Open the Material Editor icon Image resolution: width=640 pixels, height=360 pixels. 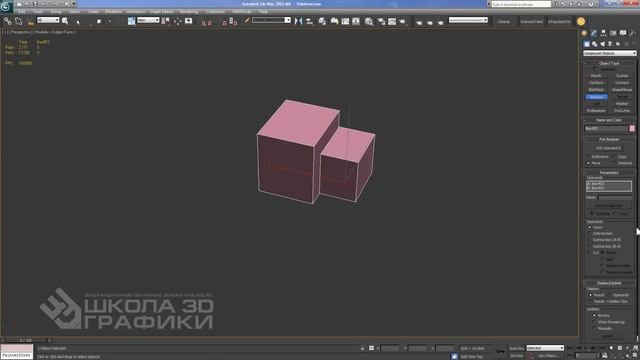tap(369, 21)
